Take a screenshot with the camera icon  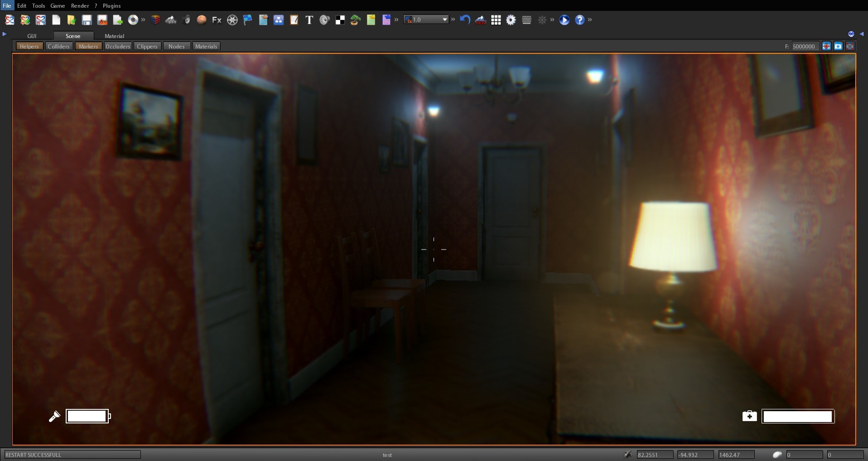838,46
